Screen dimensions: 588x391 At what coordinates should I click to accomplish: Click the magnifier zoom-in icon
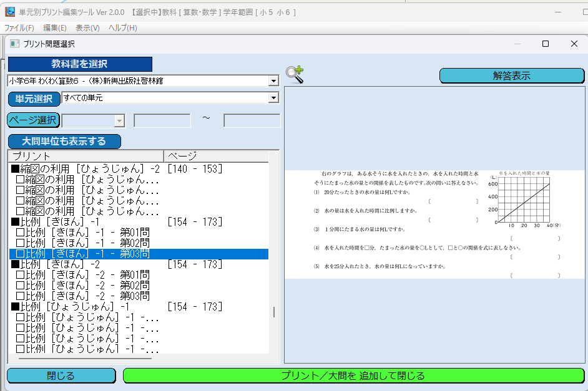(294, 74)
